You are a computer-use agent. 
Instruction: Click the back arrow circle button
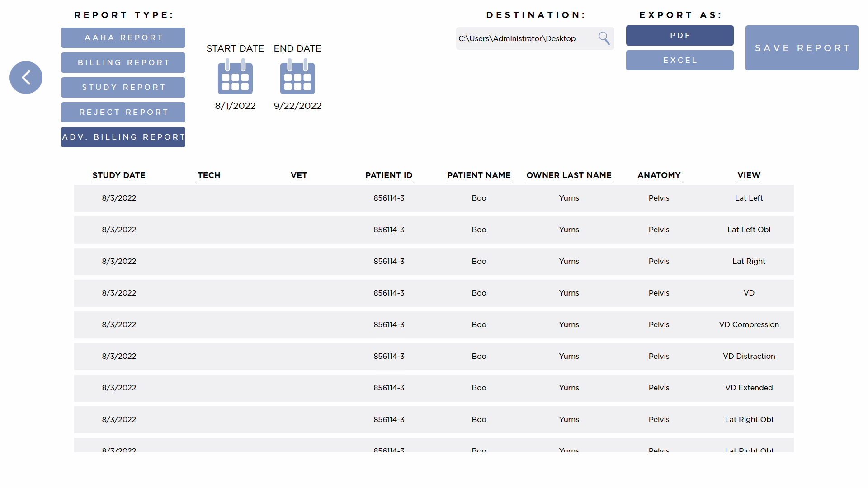[26, 78]
